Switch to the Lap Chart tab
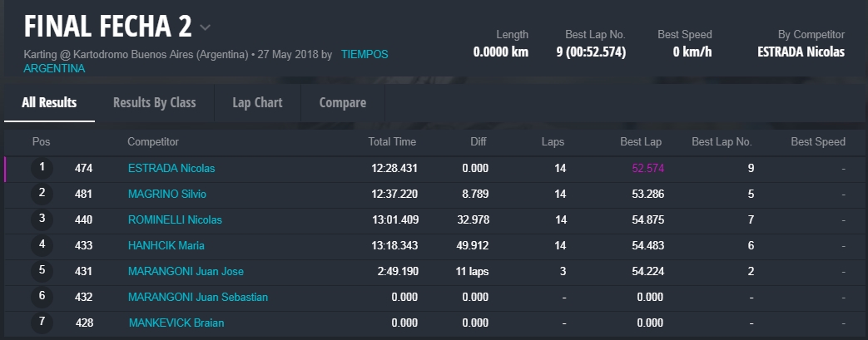Viewport: 868px width, 340px height. pyautogui.click(x=257, y=103)
